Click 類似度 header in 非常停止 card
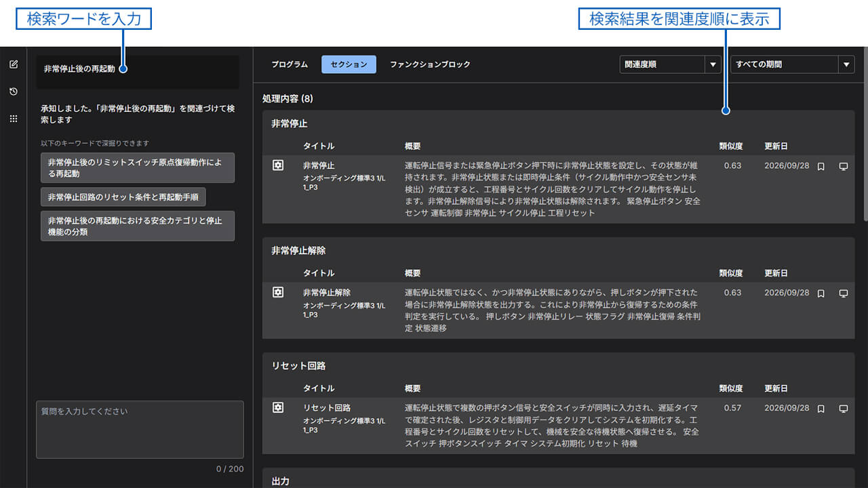Viewport: 868px width, 488px height. (x=731, y=146)
